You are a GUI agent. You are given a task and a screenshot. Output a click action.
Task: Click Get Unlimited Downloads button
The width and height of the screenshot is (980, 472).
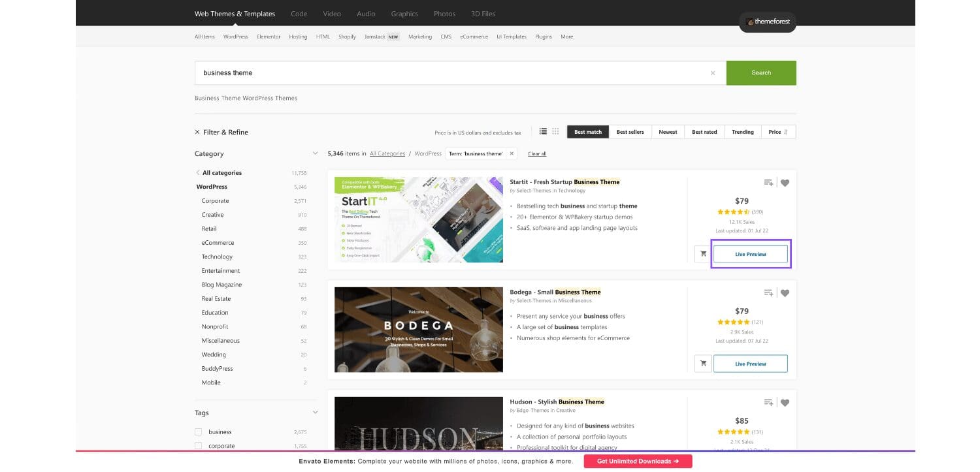[x=638, y=461]
